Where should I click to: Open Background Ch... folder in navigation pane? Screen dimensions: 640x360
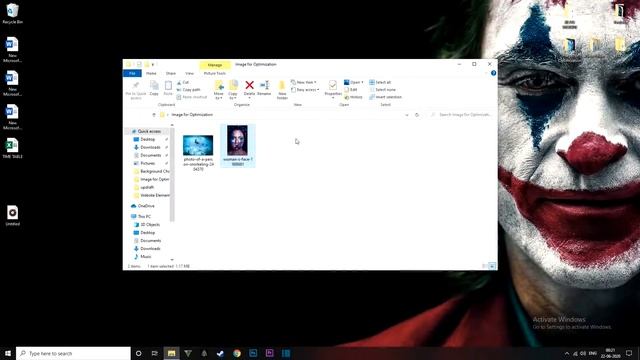151,171
